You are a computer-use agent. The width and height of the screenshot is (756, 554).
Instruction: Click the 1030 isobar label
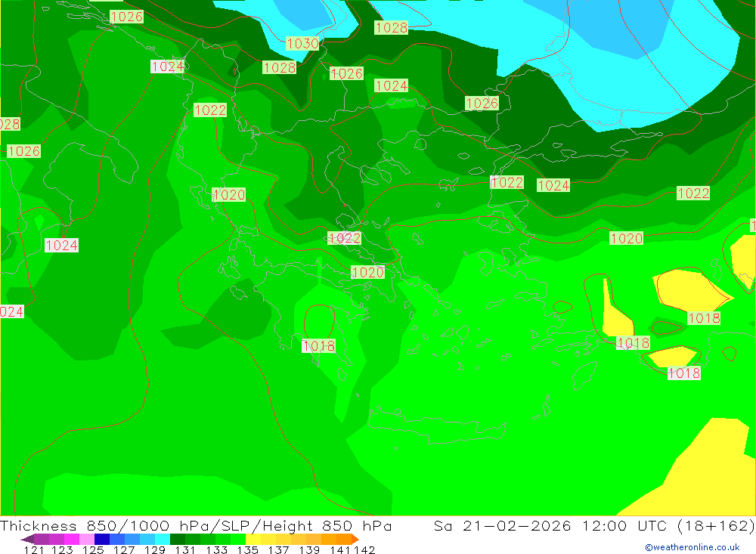(x=303, y=43)
